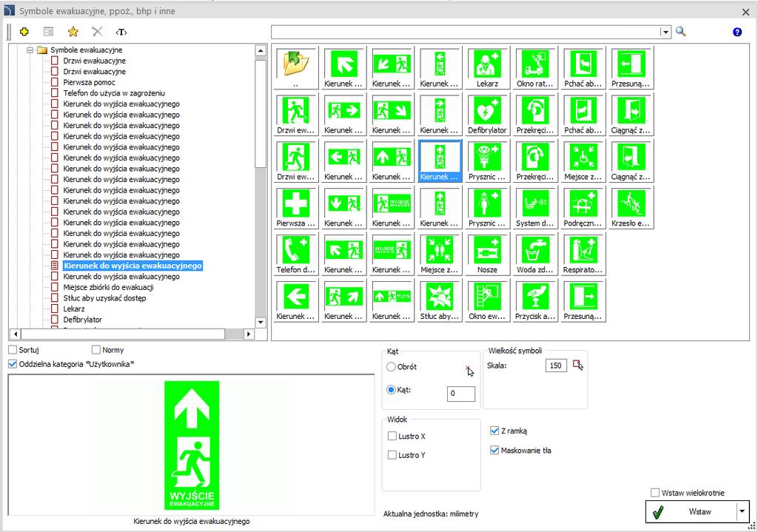Select the Obrót radio button
Image resolution: width=758 pixels, height=532 pixels.
click(391, 367)
